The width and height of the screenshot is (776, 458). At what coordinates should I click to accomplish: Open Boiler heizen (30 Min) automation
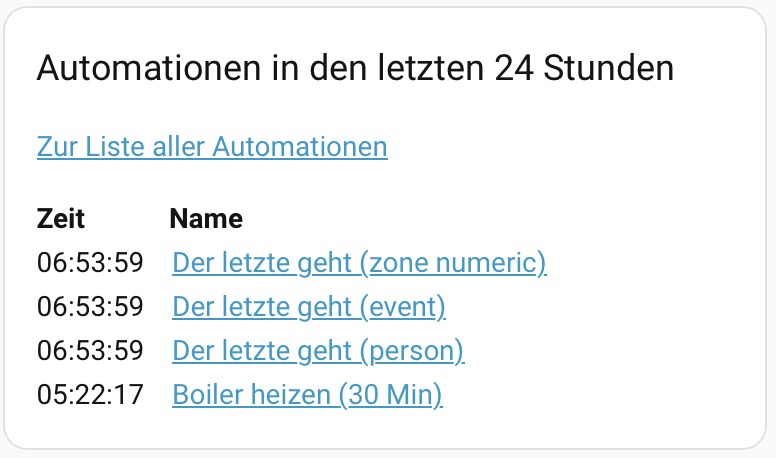307,395
